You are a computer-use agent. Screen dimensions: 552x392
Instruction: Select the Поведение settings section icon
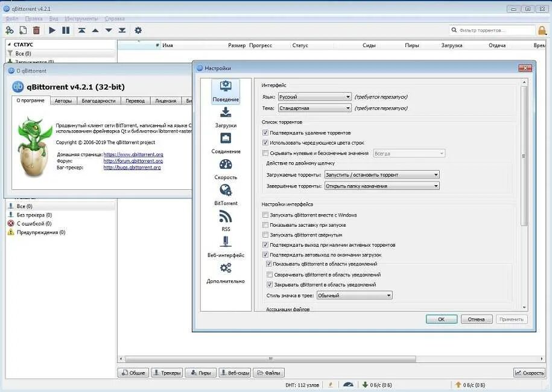226,86
